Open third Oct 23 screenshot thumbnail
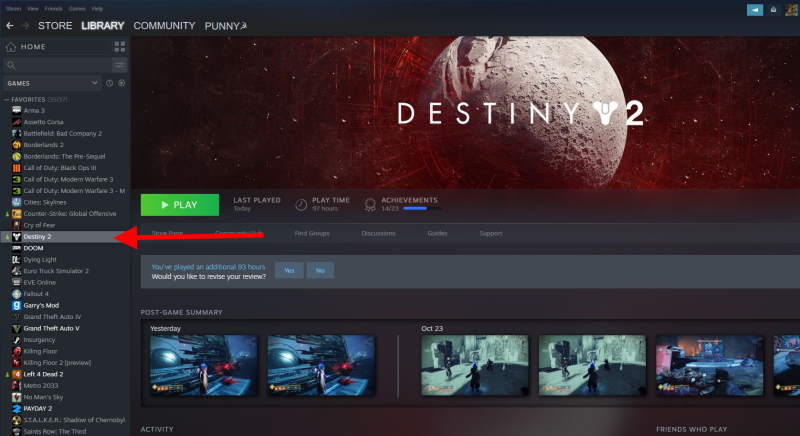800x436 pixels. click(x=710, y=366)
